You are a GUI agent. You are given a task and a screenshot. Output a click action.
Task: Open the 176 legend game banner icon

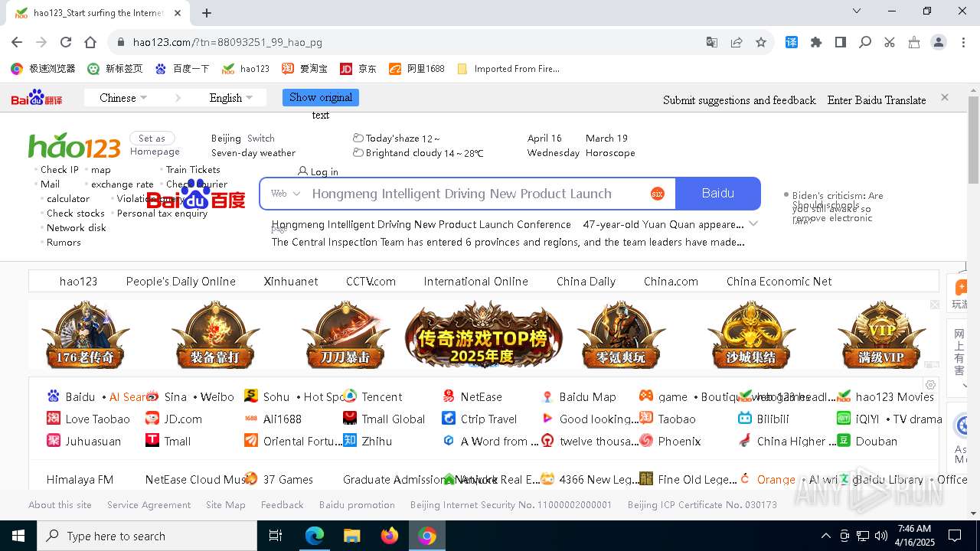(85, 334)
